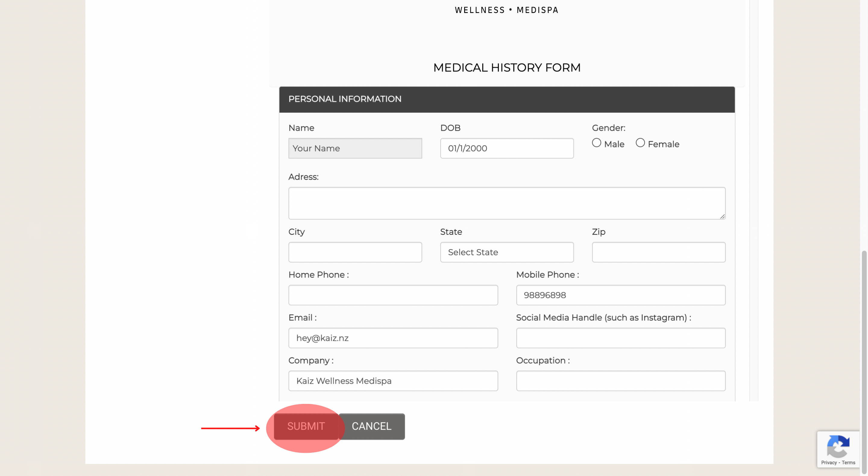Click the reCAPTCHA logo icon
This screenshot has width=868, height=476.
tap(838, 446)
